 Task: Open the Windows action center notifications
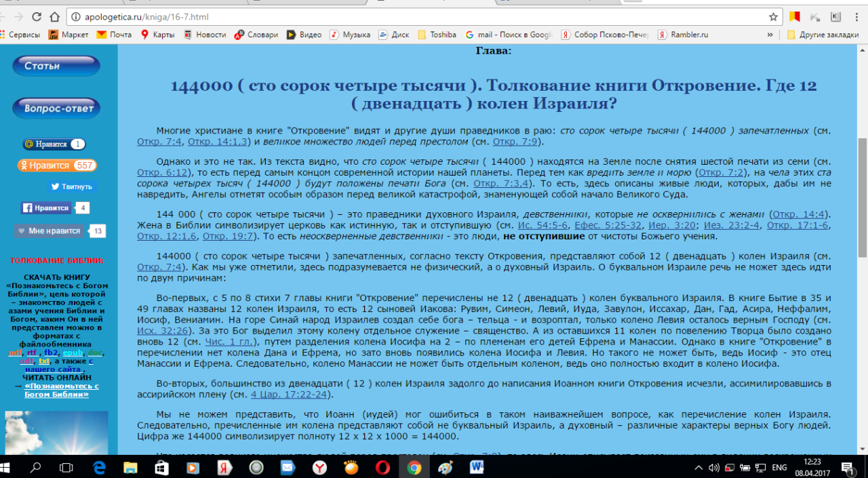[x=847, y=467]
